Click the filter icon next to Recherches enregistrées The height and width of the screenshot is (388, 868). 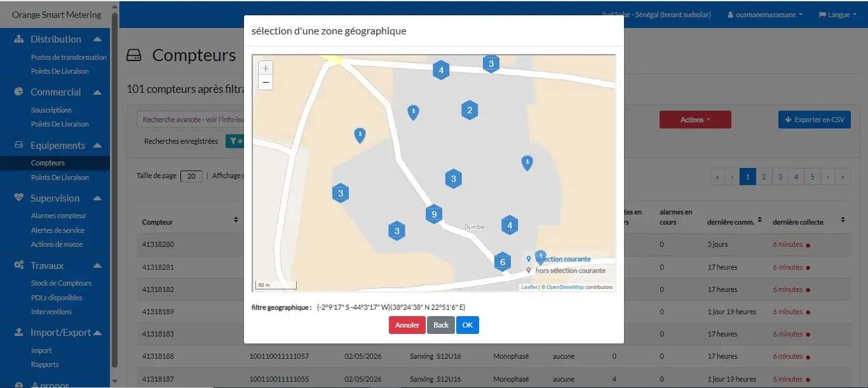[x=235, y=141]
